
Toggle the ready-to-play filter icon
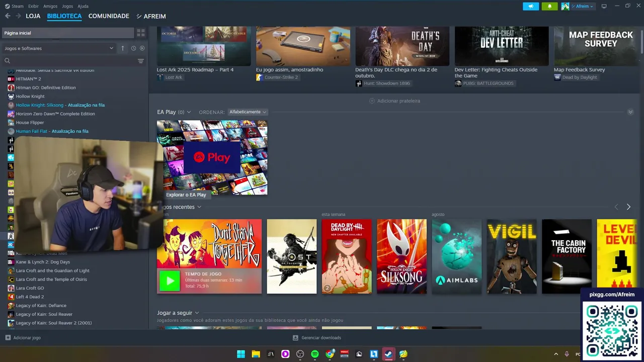pyautogui.click(x=142, y=48)
